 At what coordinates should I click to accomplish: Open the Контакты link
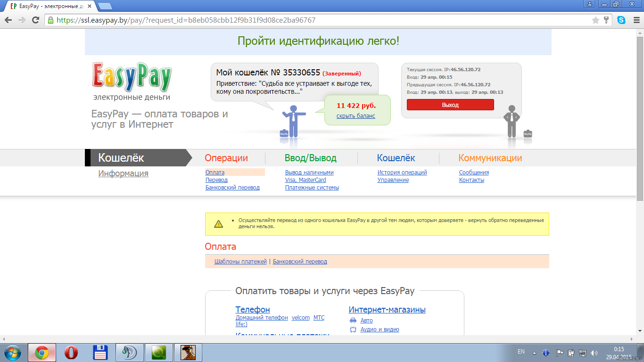point(471,180)
